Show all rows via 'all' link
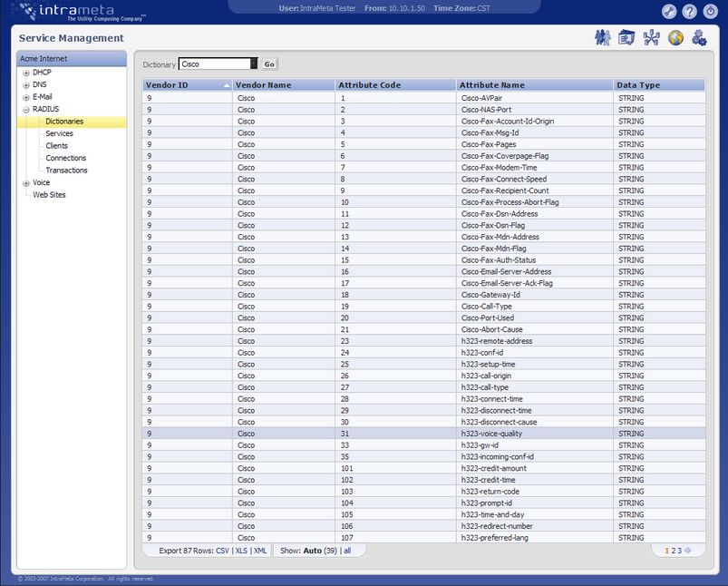728x586 pixels. coord(347,551)
